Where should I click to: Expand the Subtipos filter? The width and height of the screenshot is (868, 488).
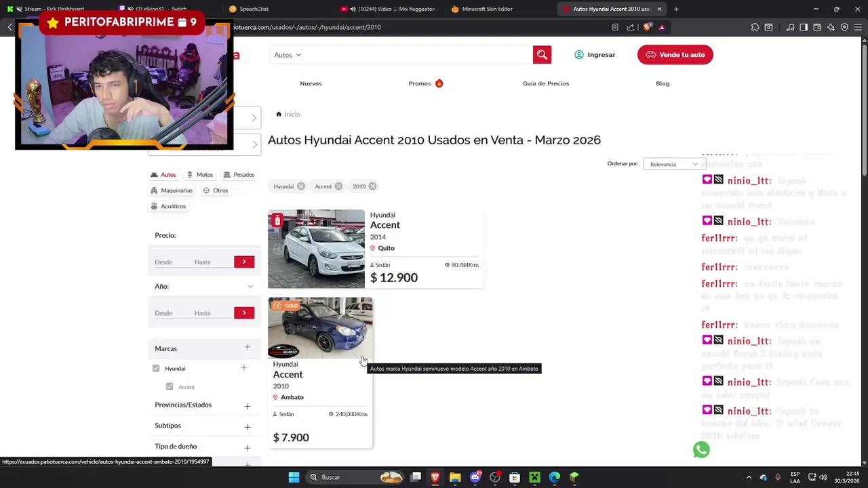click(x=248, y=427)
